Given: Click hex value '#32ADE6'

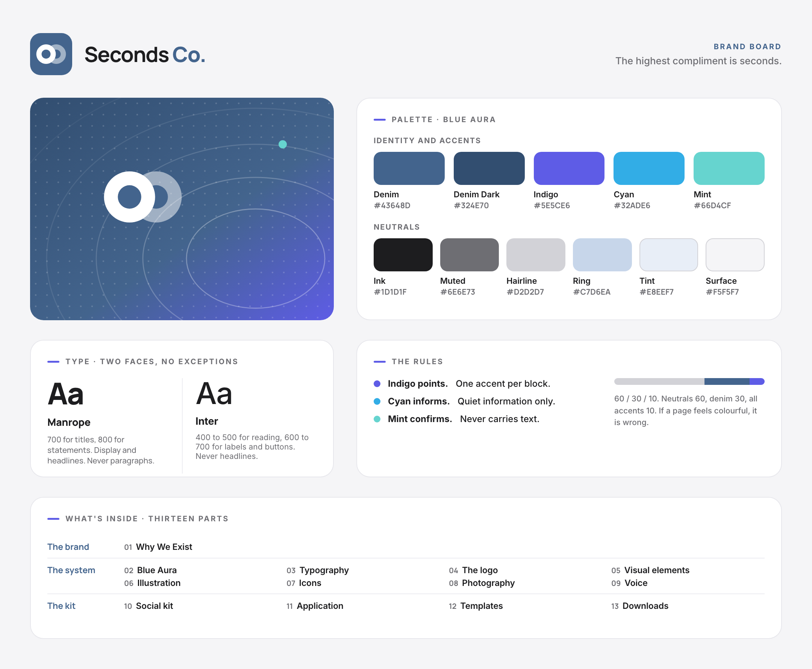Looking at the screenshot, I should click(632, 206).
